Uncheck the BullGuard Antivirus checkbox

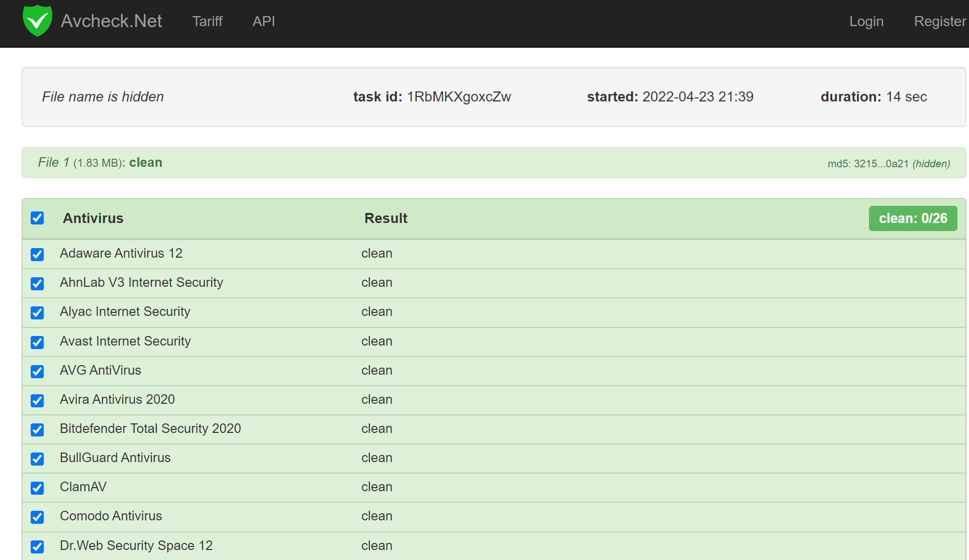coord(37,459)
